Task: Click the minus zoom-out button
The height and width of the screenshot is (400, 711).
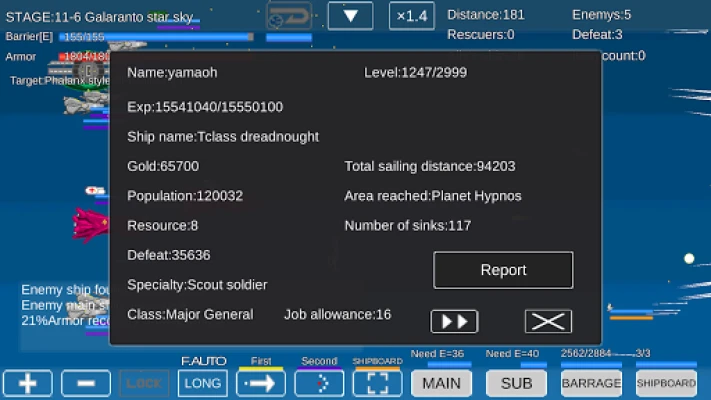Action: coord(86,383)
